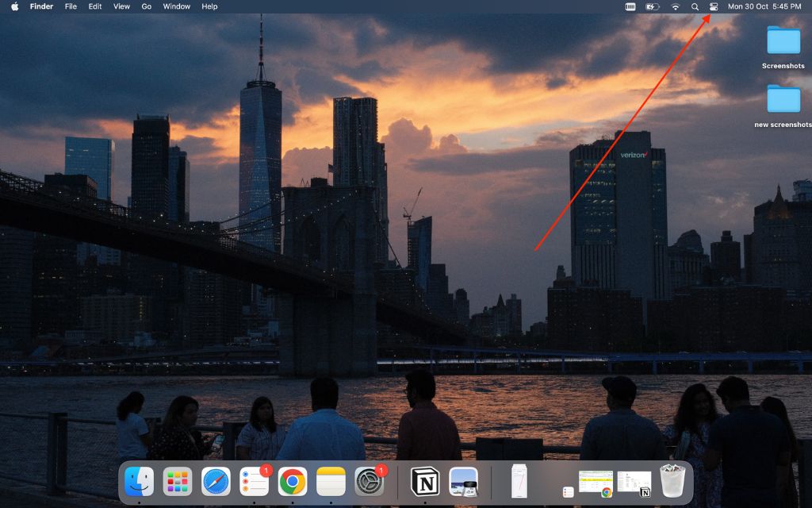This screenshot has height=508, width=812.
Task: Open the Help menu
Action: pyautogui.click(x=209, y=6)
